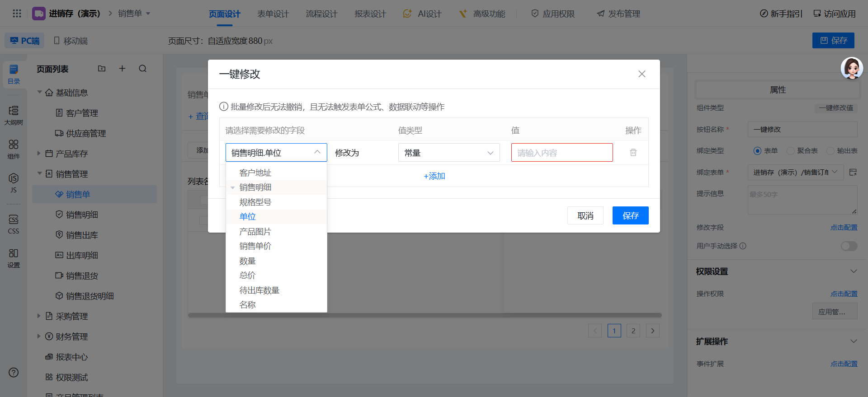Image resolution: width=868 pixels, height=397 pixels.
Task: Open the JS editor sidebar icon
Action: click(14, 183)
